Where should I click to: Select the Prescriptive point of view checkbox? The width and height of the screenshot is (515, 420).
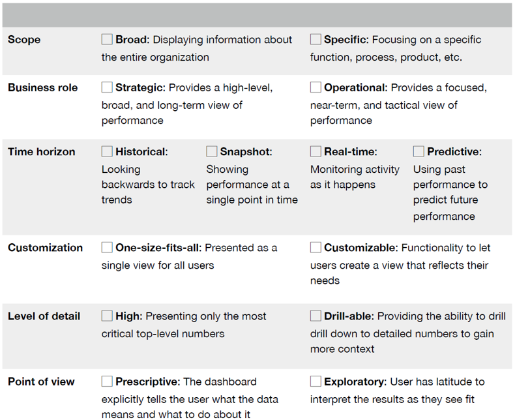click(x=107, y=382)
